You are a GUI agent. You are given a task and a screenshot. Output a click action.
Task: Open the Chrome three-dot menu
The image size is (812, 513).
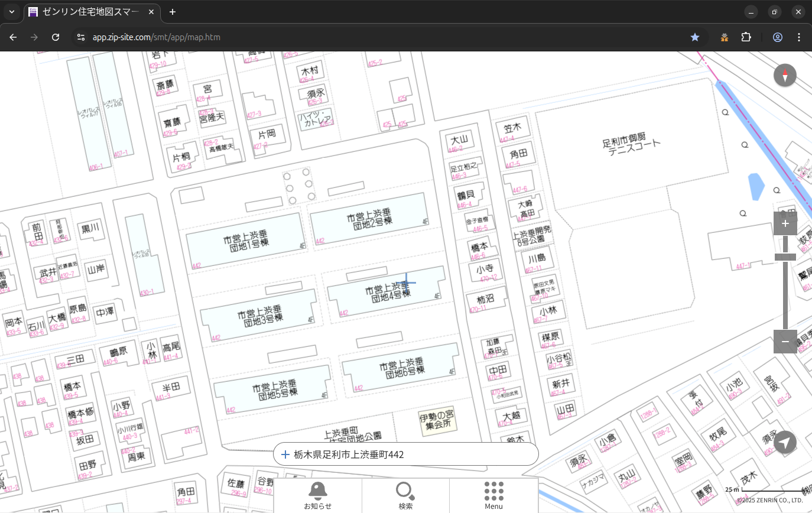[799, 37]
